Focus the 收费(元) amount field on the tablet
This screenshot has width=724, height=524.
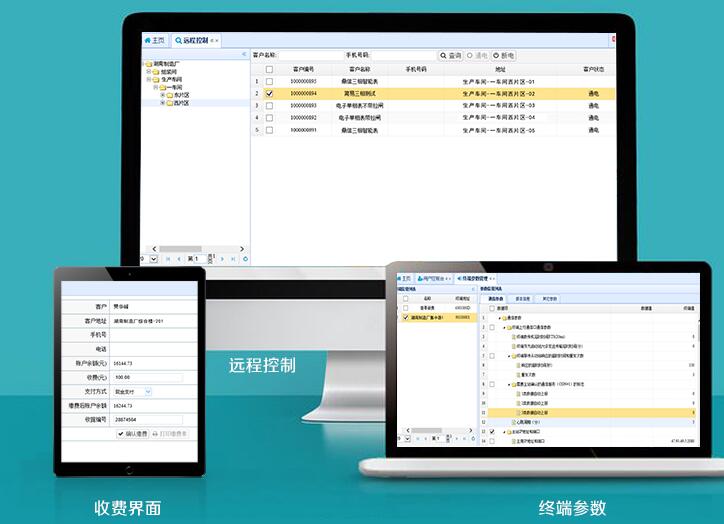(147, 377)
